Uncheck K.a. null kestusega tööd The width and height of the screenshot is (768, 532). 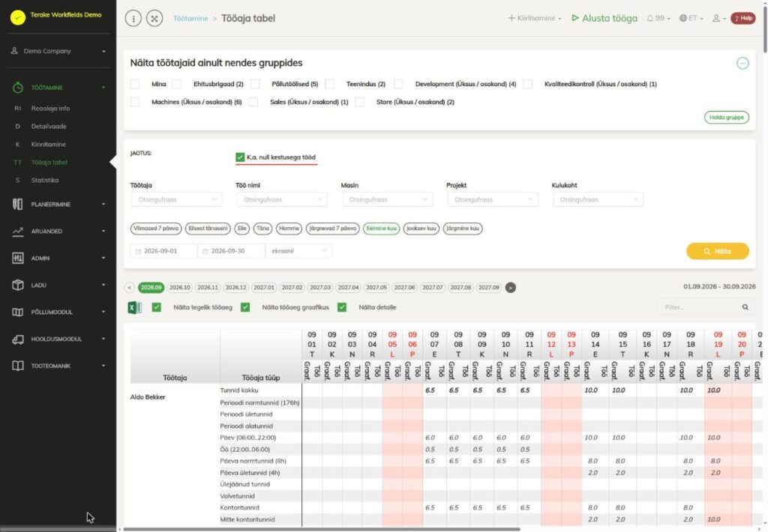240,157
